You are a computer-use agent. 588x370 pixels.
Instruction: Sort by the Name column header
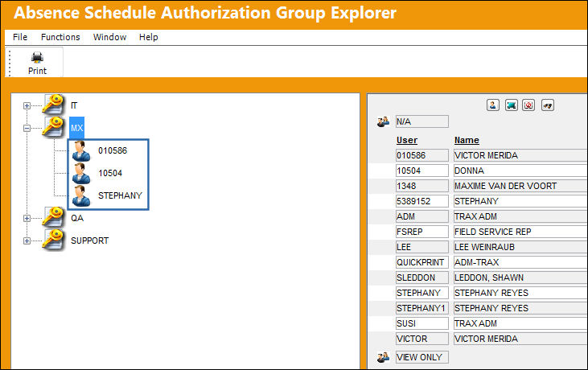click(467, 140)
